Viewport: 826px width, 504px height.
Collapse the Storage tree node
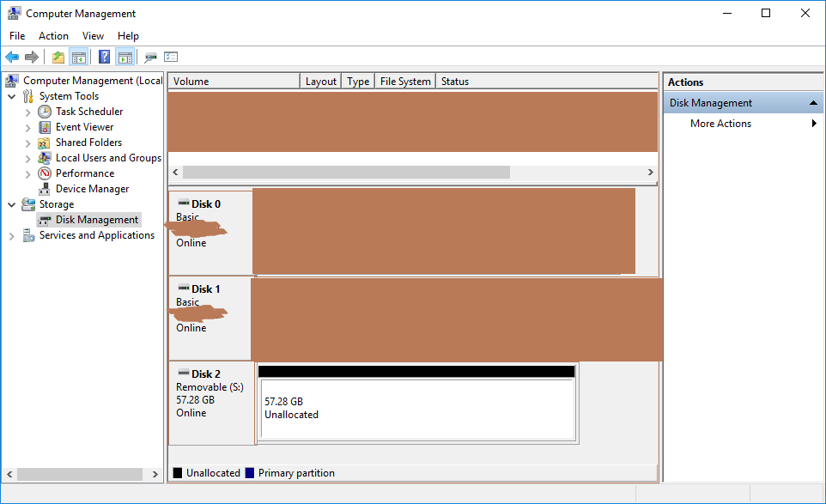(11, 204)
